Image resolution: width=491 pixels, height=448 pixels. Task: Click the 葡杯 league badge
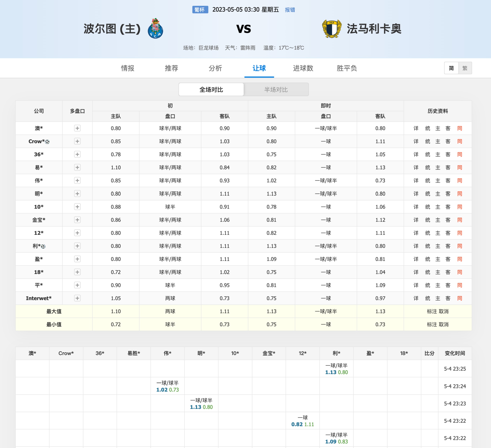(200, 10)
